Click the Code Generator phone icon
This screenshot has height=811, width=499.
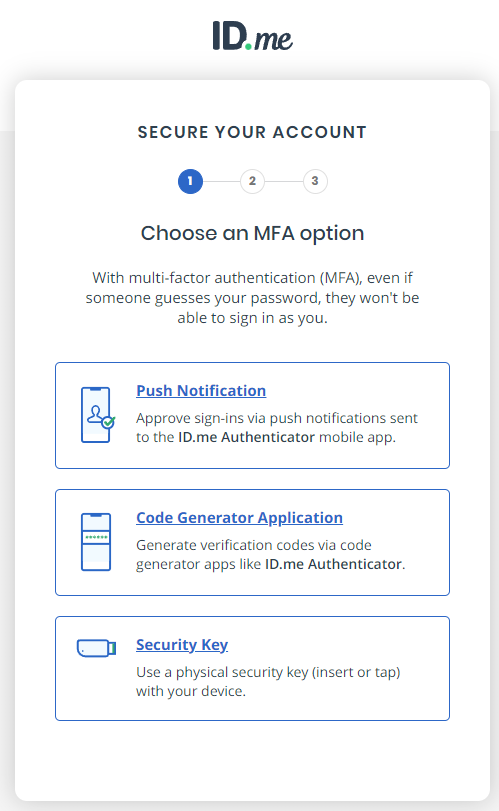[x=96, y=542]
